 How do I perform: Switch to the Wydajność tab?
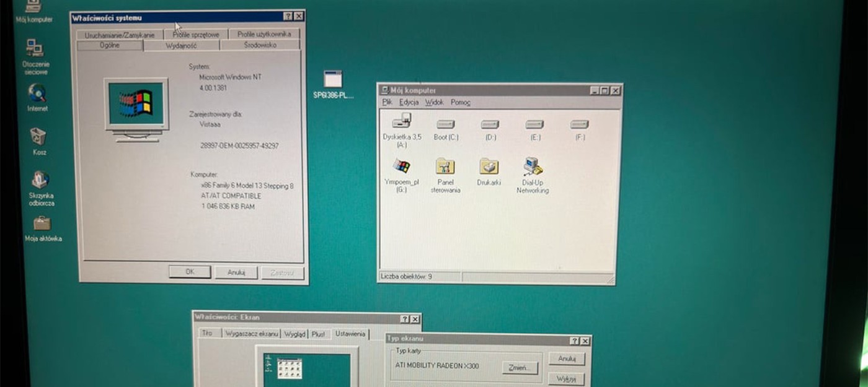pos(182,45)
